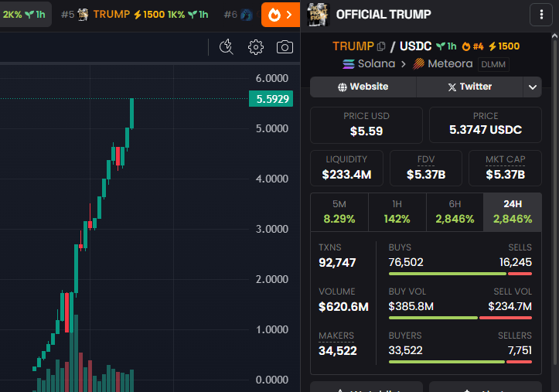
Task: Click the BUYS count 76,502
Action: point(406,262)
